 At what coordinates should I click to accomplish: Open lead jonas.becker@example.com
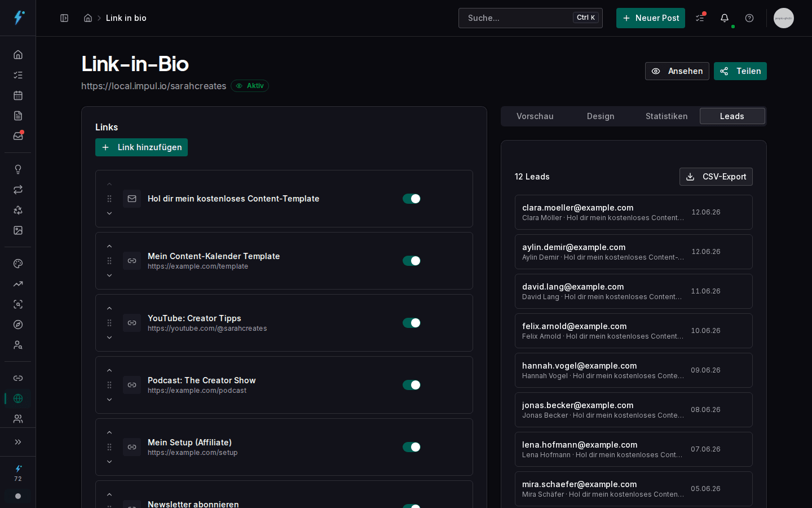pos(634,410)
